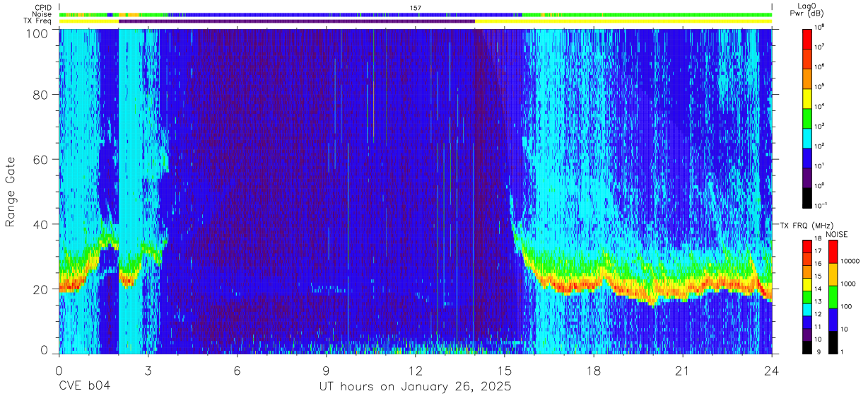Viewport: 868px width, 401px height.
Task: Click the 'UT hours on January 26, 2025' title
Action: [x=414, y=388]
